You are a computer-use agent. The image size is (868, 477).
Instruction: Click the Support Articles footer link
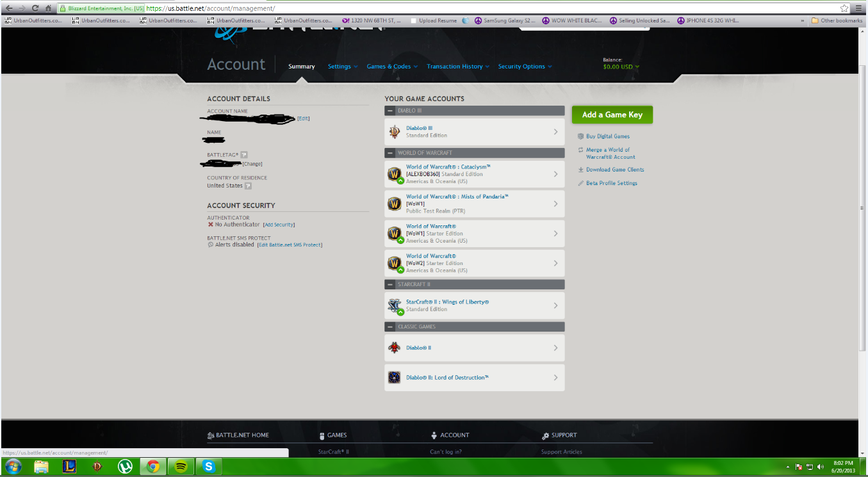pyautogui.click(x=562, y=452)
